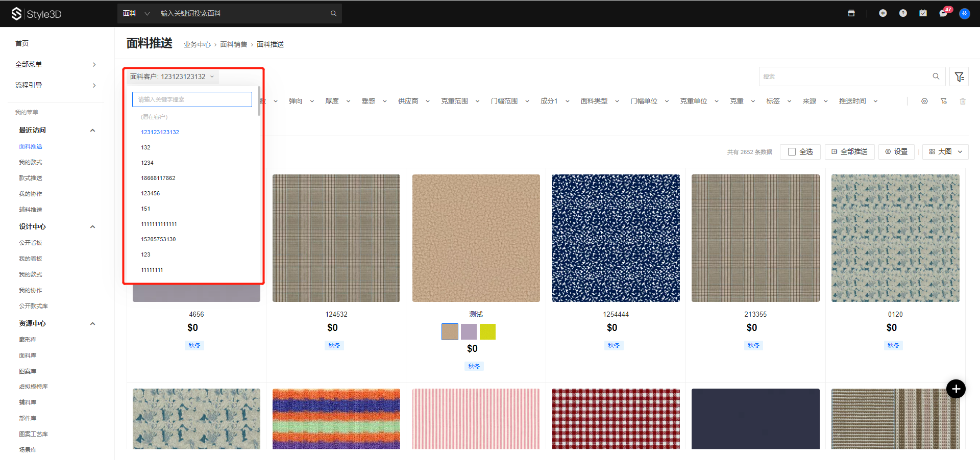This screenshot has width=980, height=460.
Task: Open the advanced filter funnel button
Action: point(959,76)
